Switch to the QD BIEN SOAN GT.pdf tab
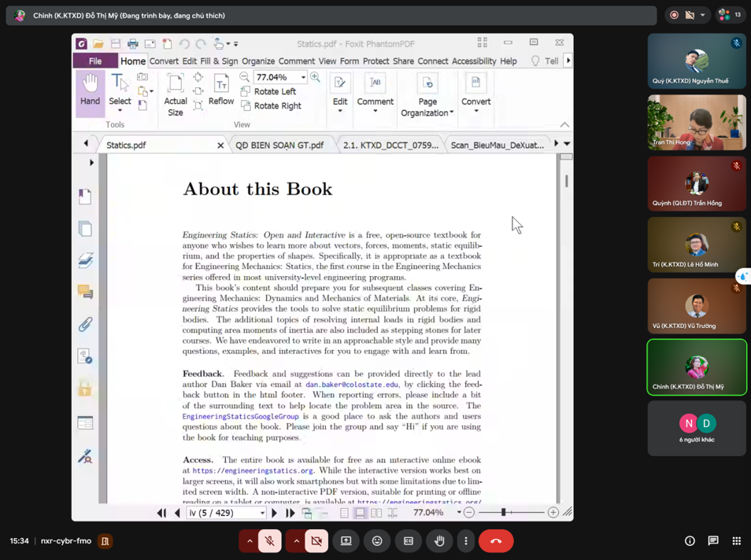Viewport: 751px width, 560px height. pos(279,146)
